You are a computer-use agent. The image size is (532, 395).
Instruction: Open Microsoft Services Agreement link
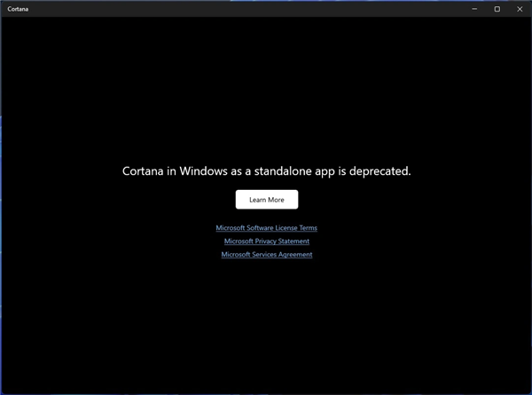pos(266,255)
